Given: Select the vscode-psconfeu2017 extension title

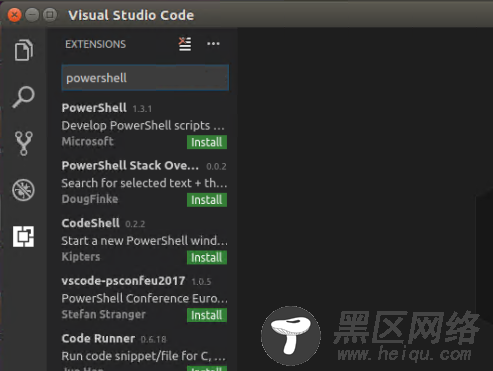Looking at the screenshot, I should pos(123,281).
